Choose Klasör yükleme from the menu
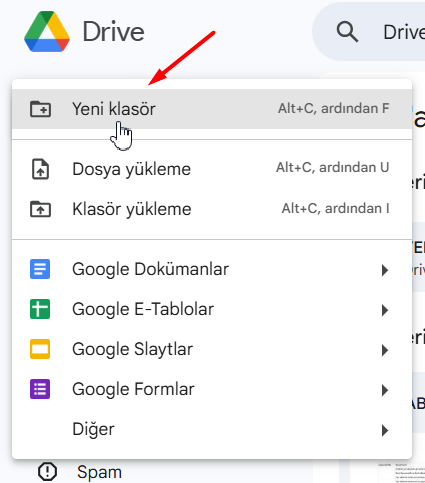 pyautogui.click(x=212, y=209)
